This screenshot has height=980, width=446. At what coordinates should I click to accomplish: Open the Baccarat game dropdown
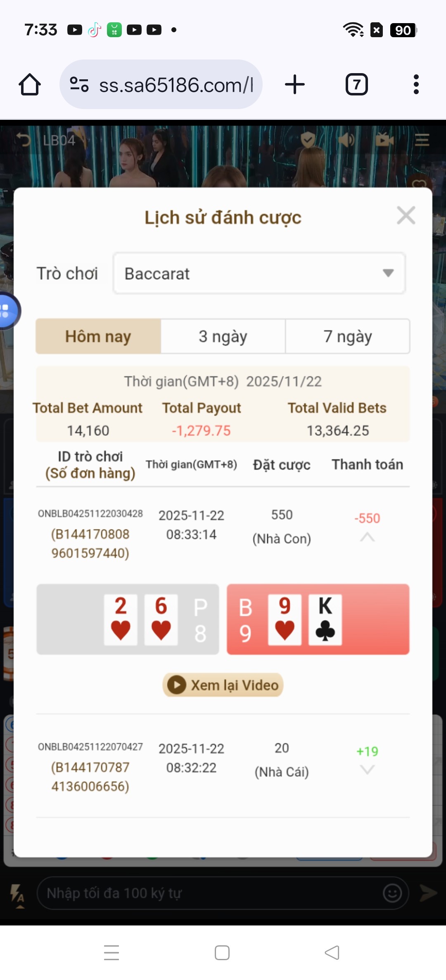point(259,274)
